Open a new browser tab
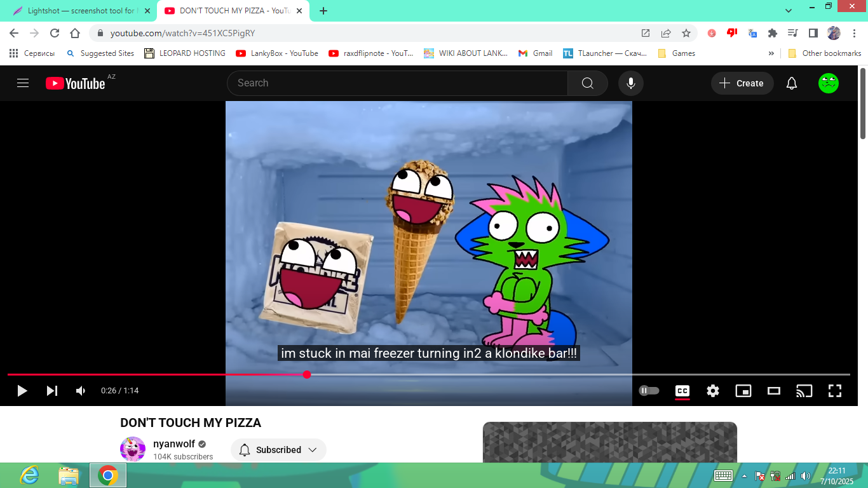 [x=323, y=11]
